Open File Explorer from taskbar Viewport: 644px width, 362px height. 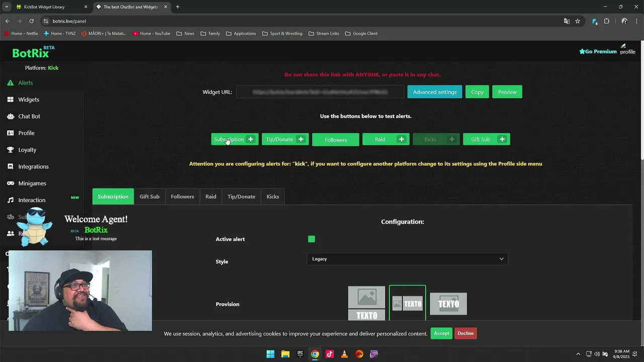pos(285,354)
